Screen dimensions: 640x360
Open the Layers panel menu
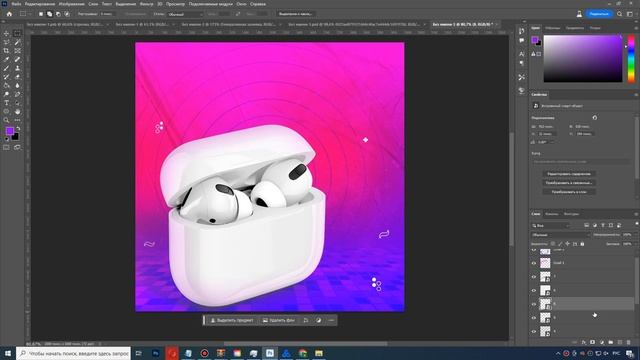636,214
